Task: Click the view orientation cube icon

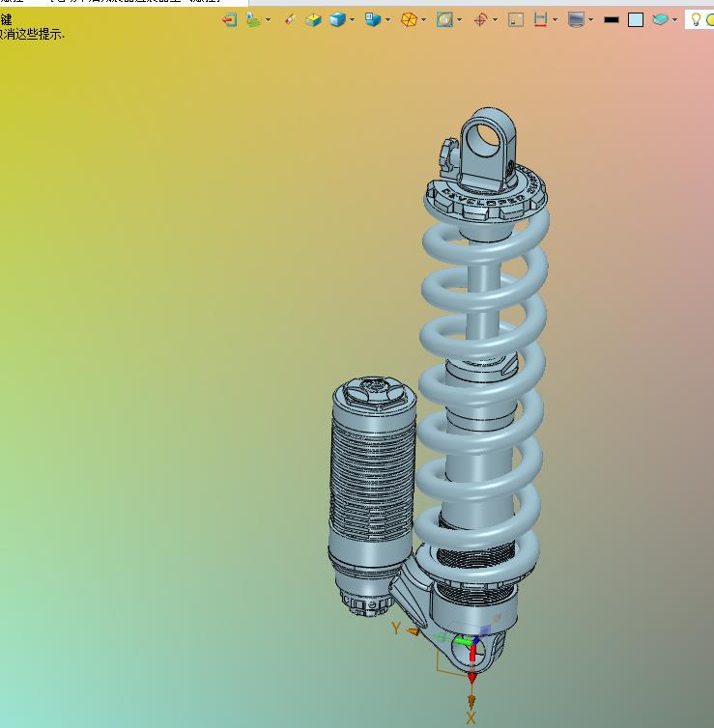Action: (x=373, y=20)
